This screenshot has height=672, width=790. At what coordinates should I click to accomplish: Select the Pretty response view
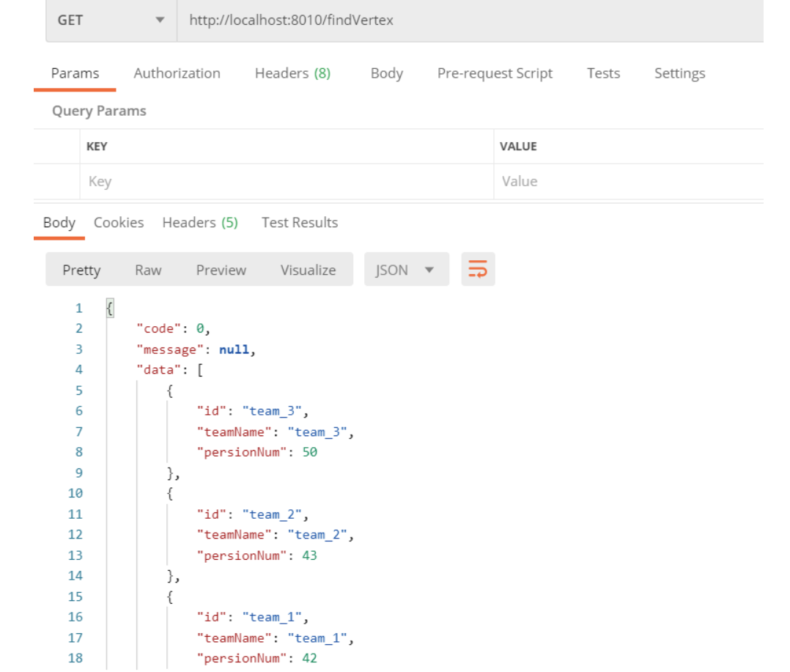[x=81, y=270]
